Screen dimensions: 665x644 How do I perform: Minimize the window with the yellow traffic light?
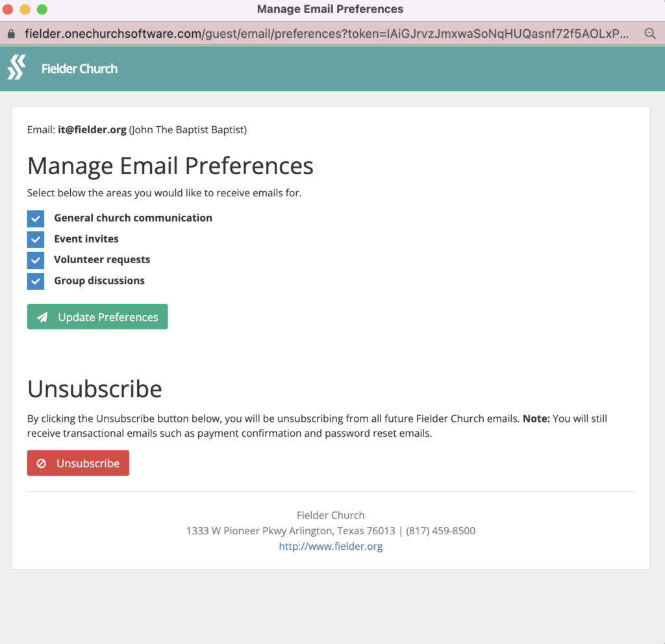click(x=25, y=10)
